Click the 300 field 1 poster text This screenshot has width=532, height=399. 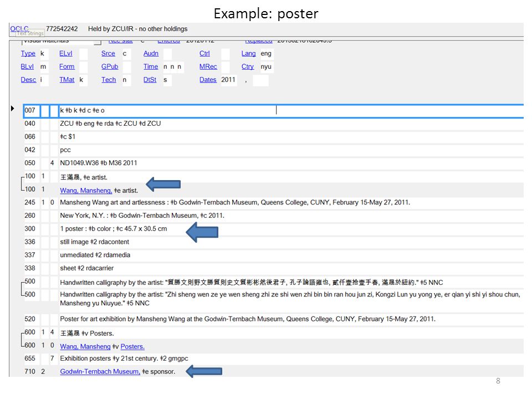(x=113, y=229)
